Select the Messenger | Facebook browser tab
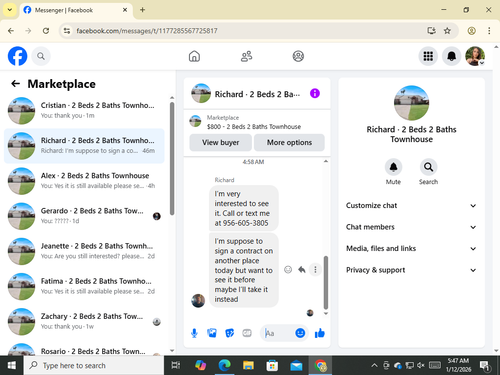This screenshot has width=500, height=375. coord(76,10)
